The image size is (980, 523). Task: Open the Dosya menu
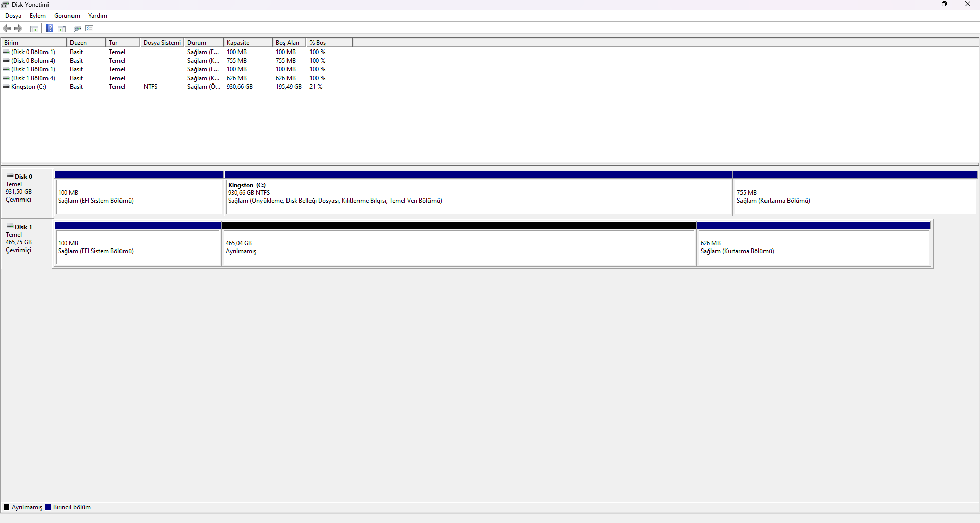coord(13,16)
